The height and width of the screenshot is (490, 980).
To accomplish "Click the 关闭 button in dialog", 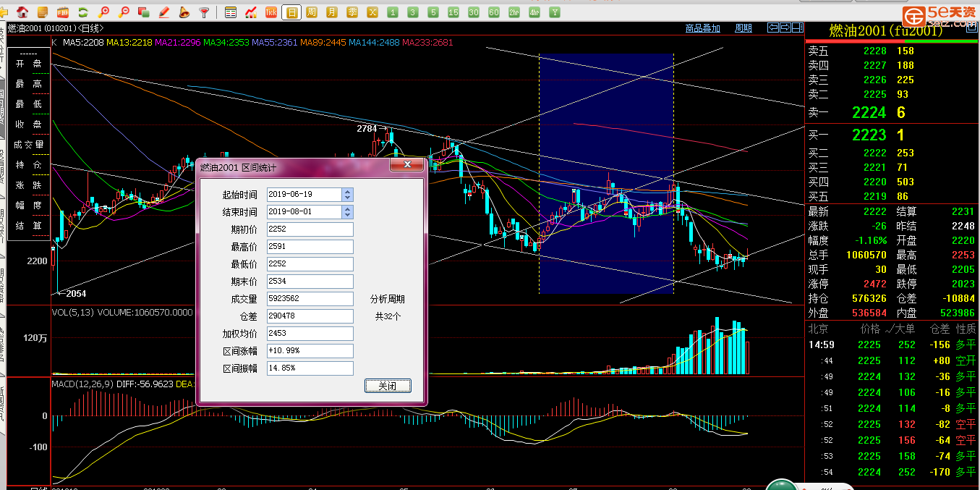I will pos(388,386).
